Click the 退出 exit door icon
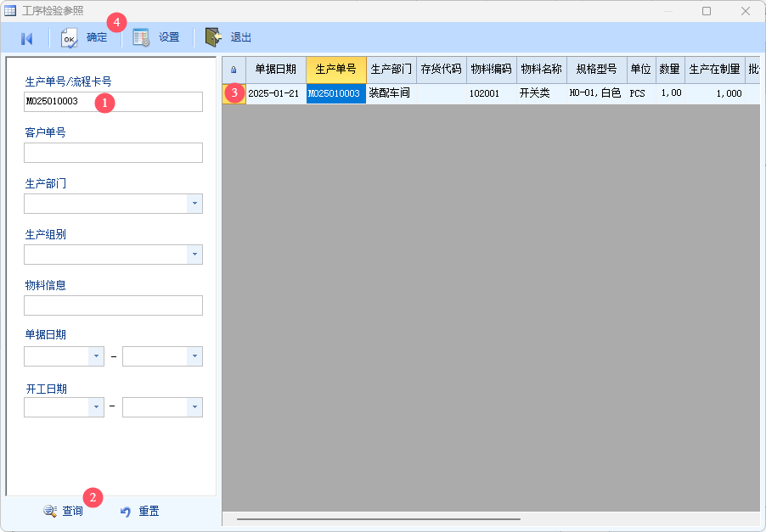766x532 pixels. click(x=213, y=38)
